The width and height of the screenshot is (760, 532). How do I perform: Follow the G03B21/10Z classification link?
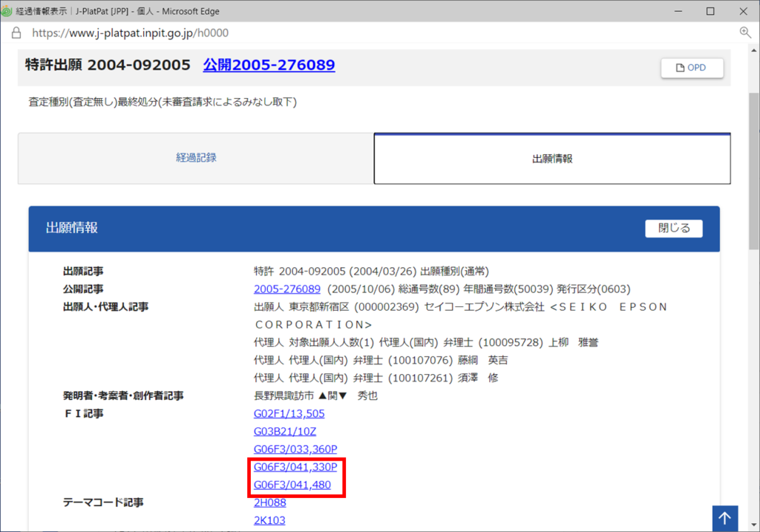(x=285, y=431)
